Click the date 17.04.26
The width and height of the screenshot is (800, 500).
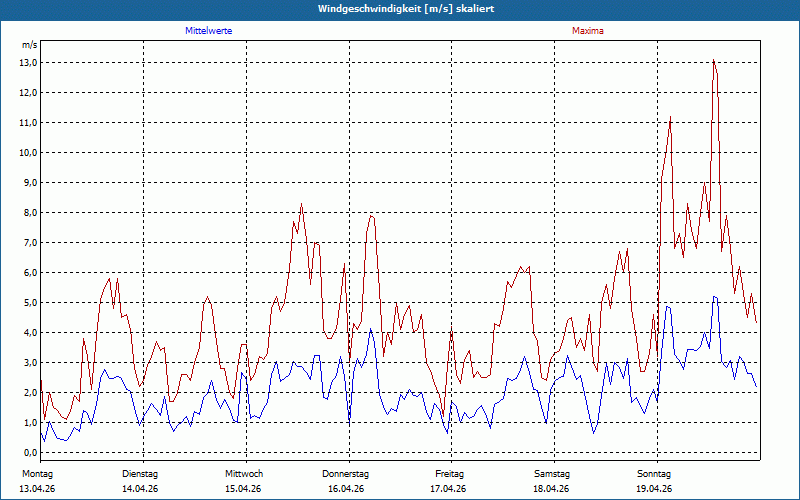click(448, 489)
